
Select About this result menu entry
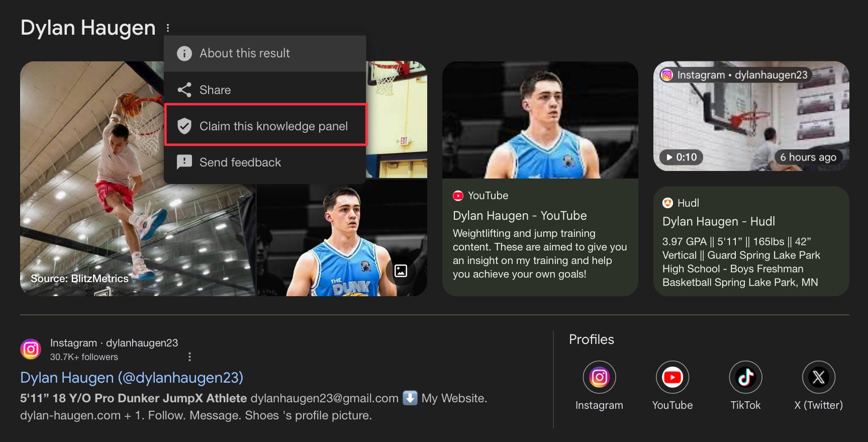265,53
